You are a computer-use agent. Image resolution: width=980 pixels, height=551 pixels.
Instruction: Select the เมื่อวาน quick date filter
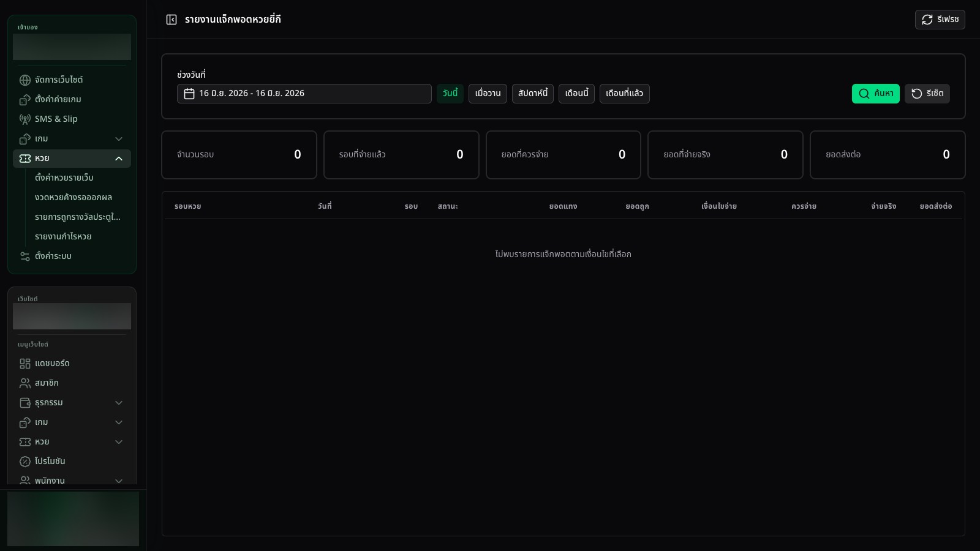(488, 94)
